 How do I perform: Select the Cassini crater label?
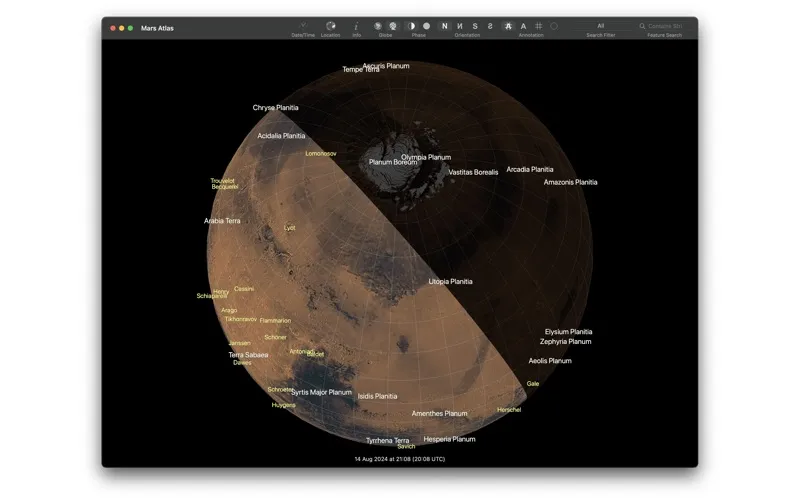pyautogui.click(x=244, y=289)
